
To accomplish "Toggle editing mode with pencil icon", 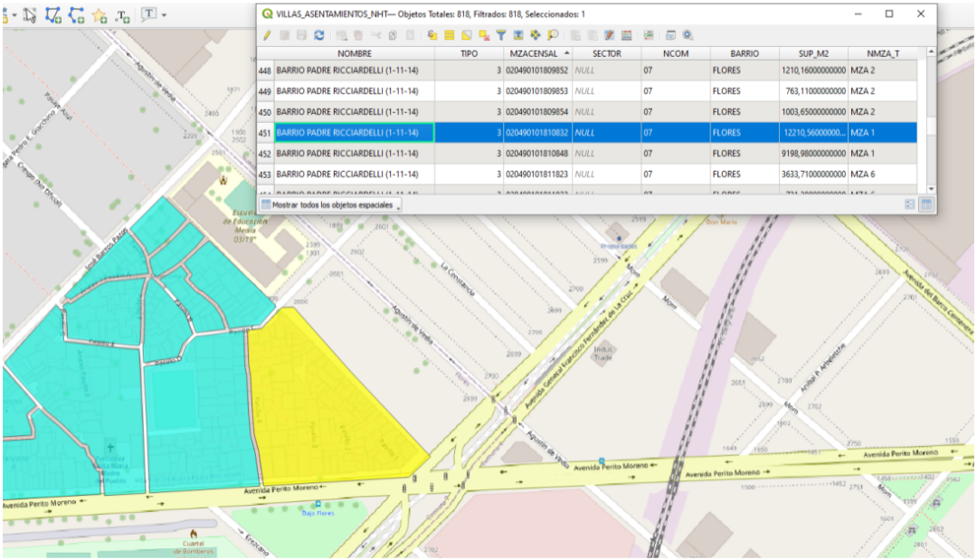I will tap(267, 35).
